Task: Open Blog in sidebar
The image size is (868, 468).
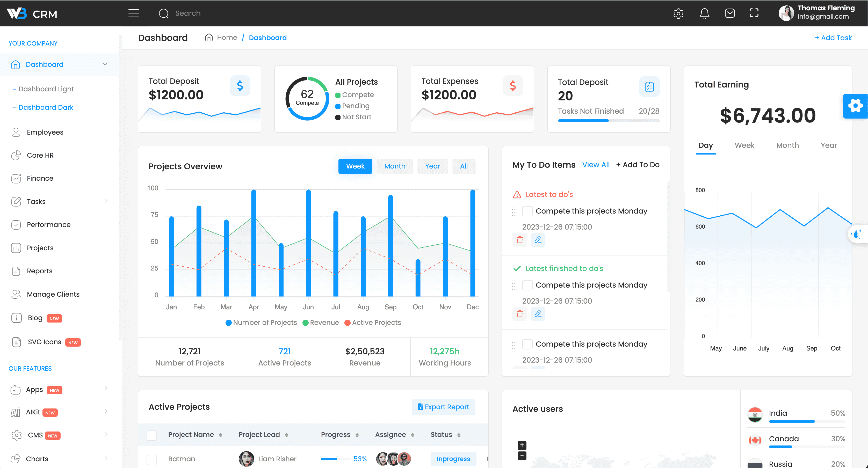Action: pyautogui.click(x=35, y=318)
